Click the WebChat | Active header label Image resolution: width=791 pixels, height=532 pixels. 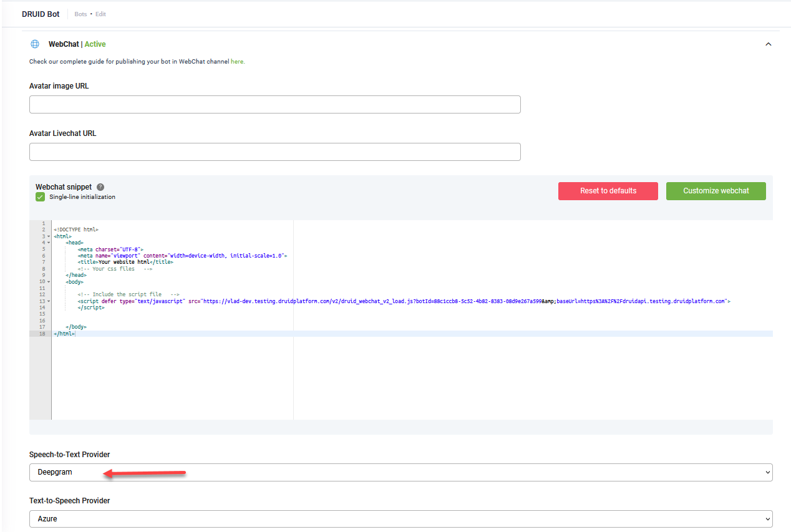[x=77, y=44]
